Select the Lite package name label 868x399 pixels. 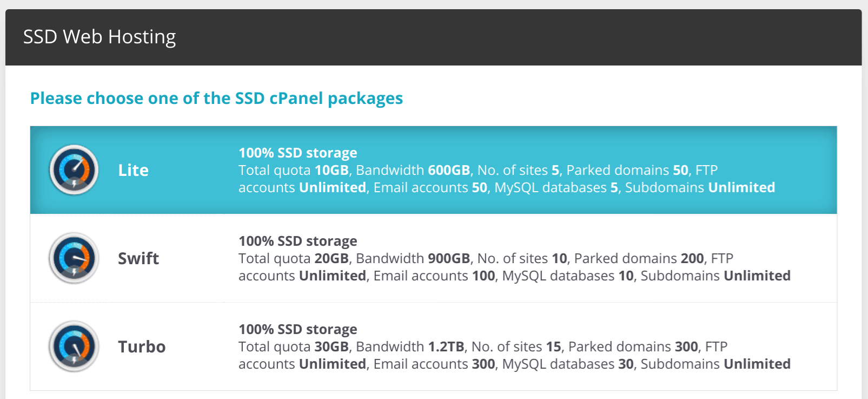(133, 170)
